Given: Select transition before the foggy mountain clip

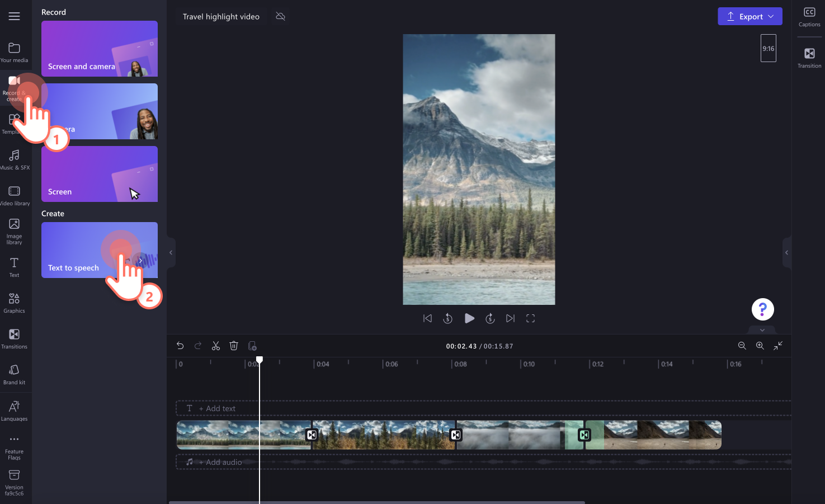Looking at the screenshot, I should click(x=456, y=435).
